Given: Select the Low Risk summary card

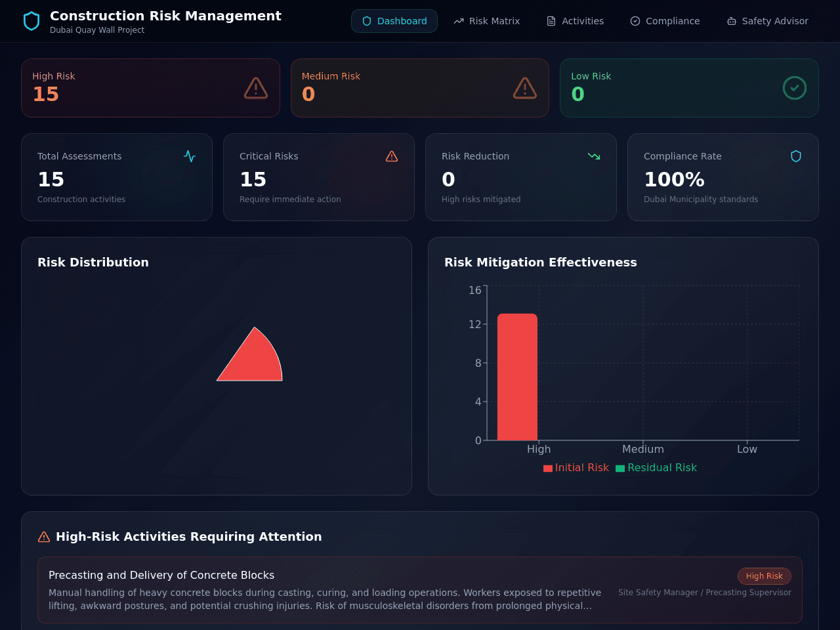Looking at the screenshot, I should click(x=689, y=88).
